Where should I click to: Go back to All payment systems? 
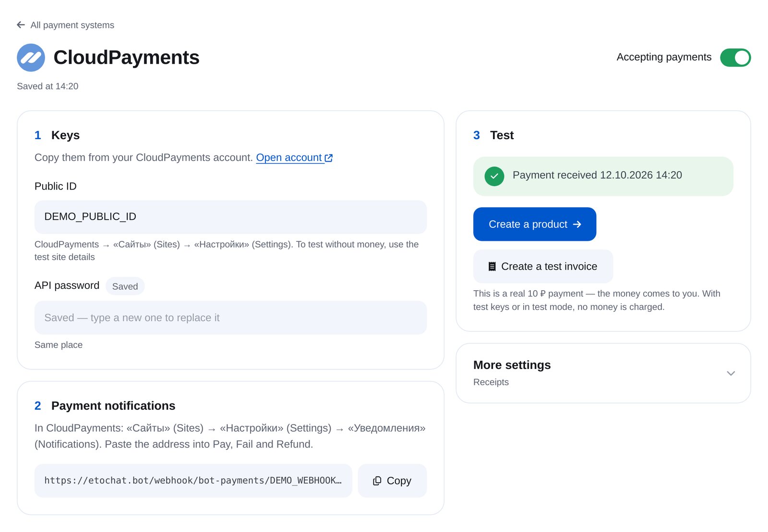65,25
